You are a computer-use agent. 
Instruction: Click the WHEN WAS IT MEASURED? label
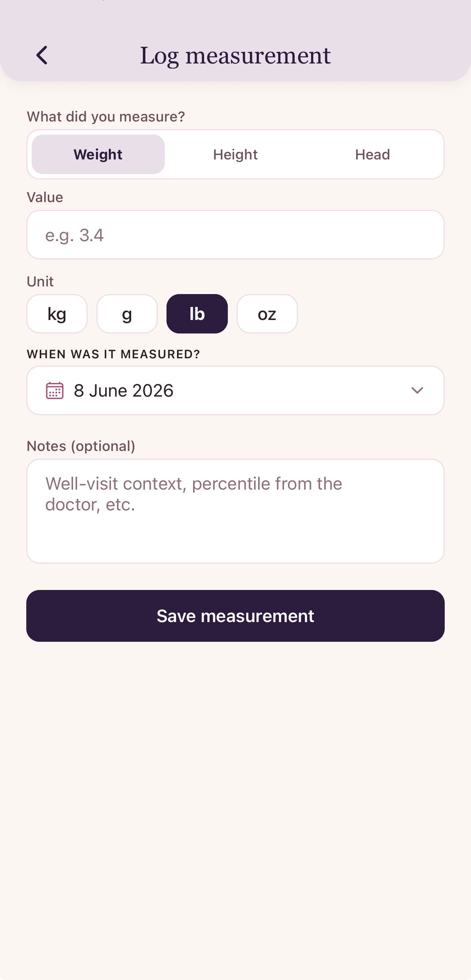(114, 354)
